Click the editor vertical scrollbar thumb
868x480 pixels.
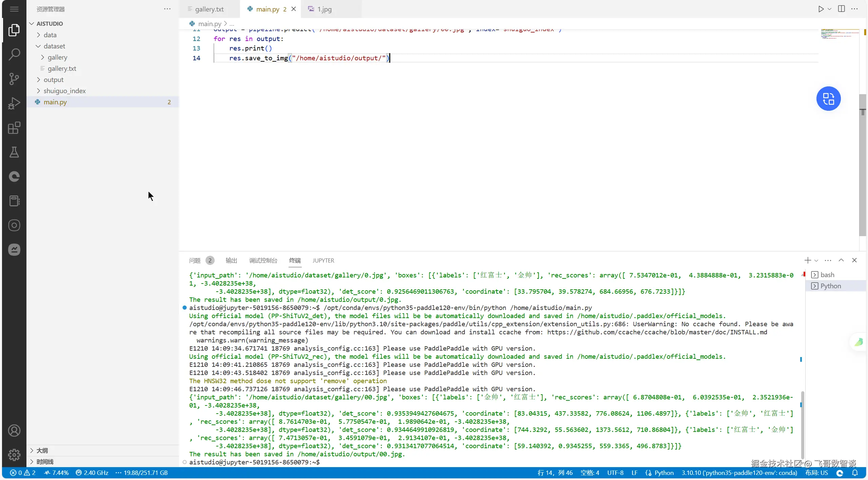coord(863,164)
